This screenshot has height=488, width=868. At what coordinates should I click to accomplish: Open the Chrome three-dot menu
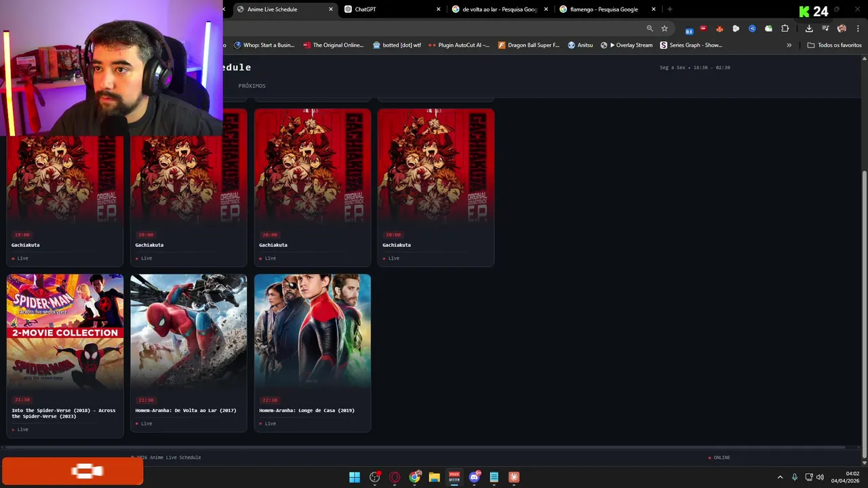point(858,28)
